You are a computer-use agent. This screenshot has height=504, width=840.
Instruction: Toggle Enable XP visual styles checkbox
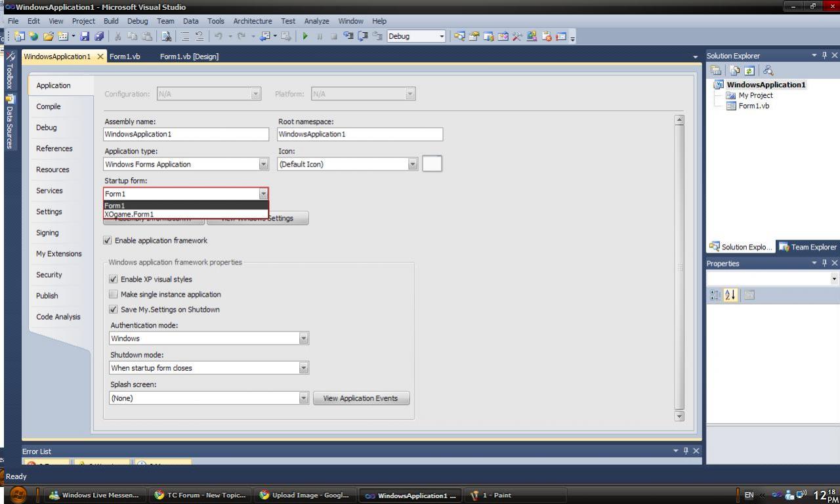click(x=114, y=279)
